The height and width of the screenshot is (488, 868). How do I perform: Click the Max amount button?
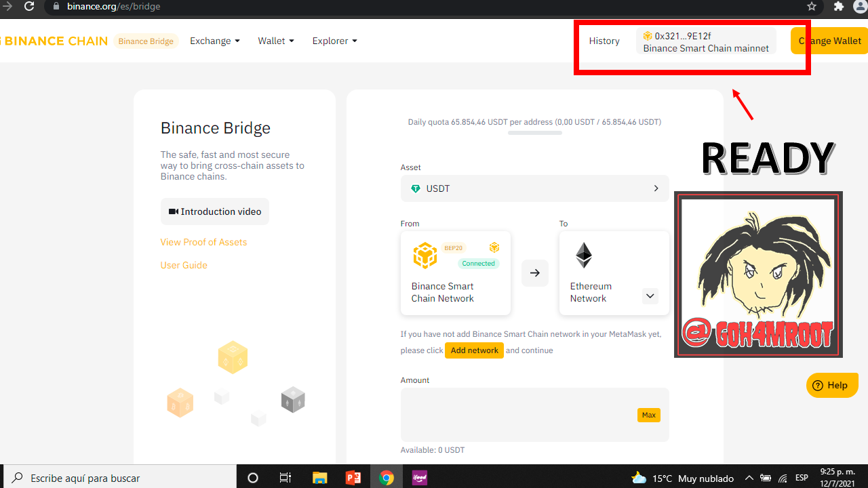tap(649, 415)
